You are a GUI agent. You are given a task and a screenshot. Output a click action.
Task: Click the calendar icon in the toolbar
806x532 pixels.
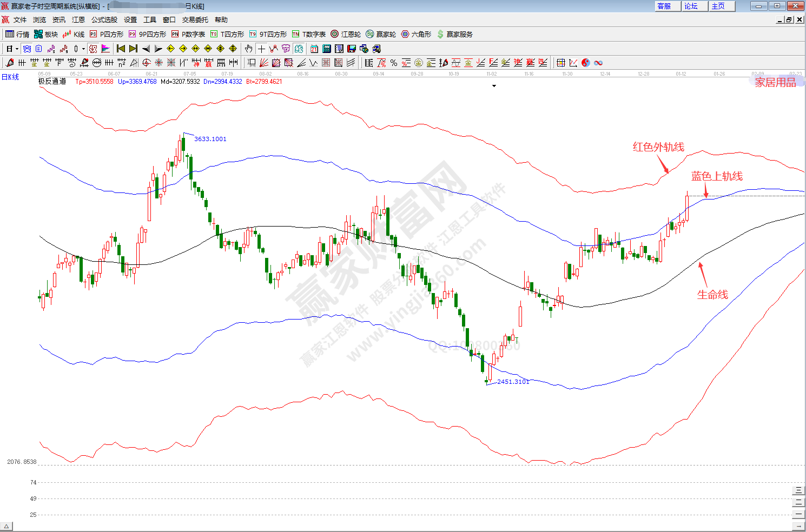pyautogui.click(x=314, y=49)
